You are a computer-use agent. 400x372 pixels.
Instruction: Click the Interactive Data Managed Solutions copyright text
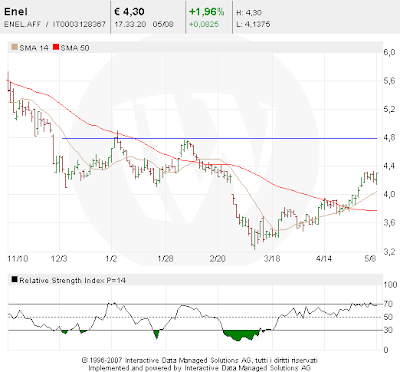click(x=199, y=364)
